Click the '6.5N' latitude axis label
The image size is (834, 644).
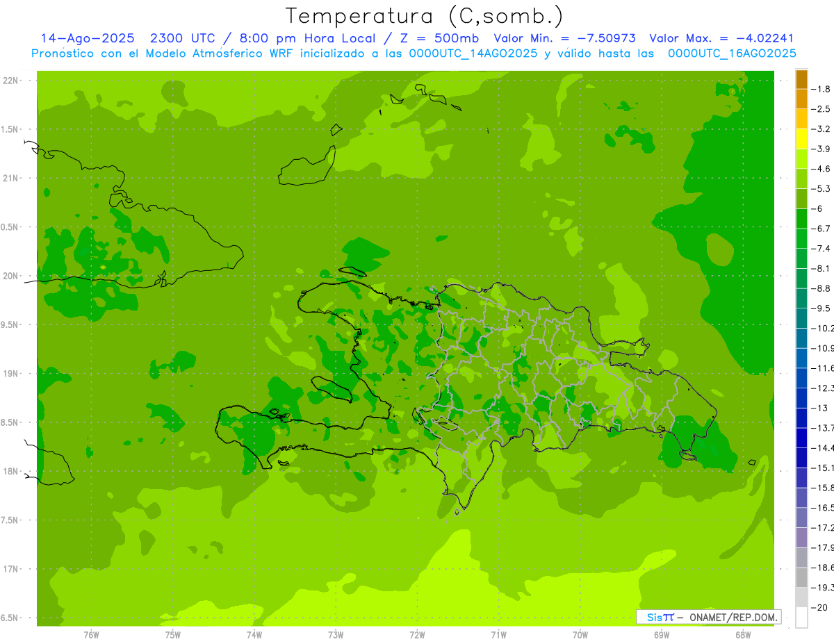(x=9, y=618)
